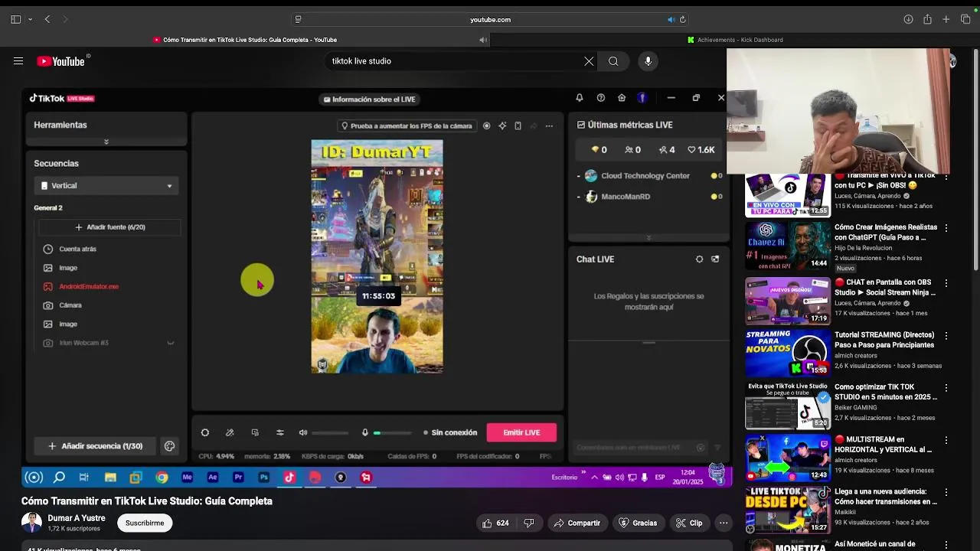Open the theme palette icon beside Añadir secuencia
This screenshot has width=980, height=551.
pos(170,446)
